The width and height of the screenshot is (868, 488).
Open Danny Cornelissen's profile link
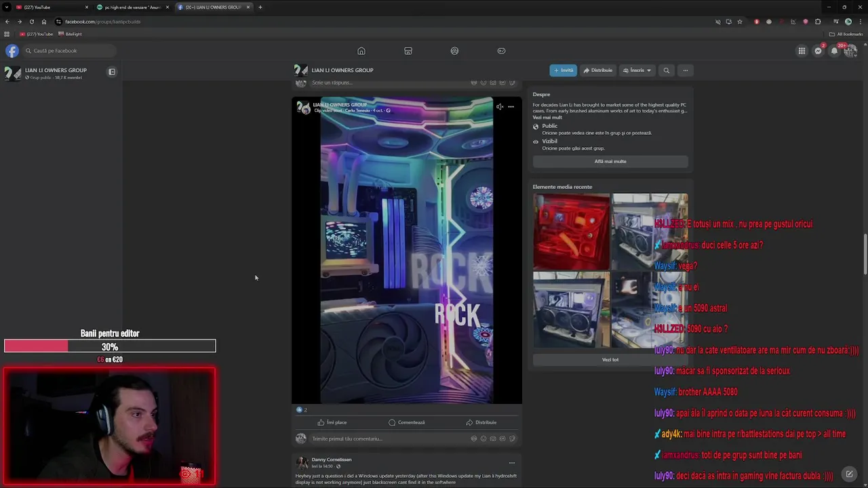[332, 460]
